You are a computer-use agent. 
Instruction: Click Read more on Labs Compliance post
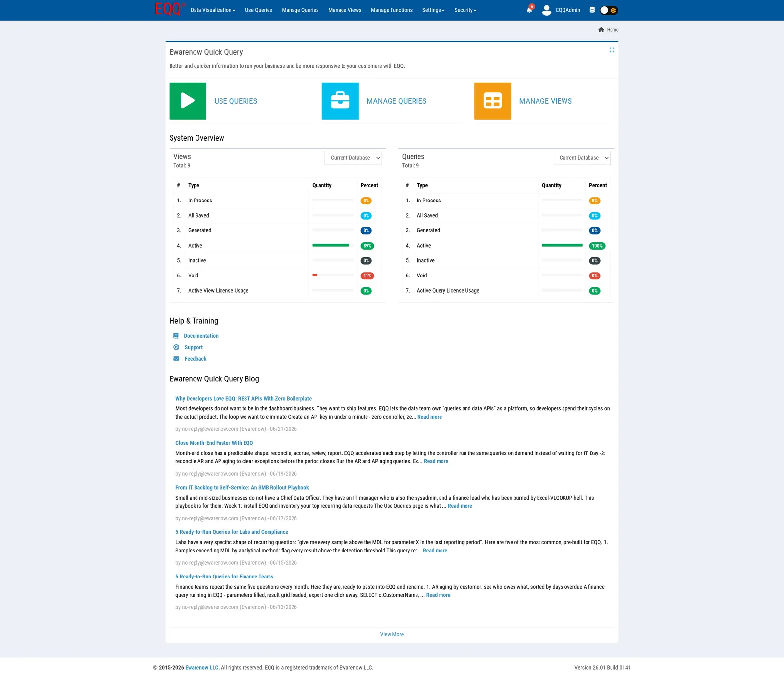(435, 551)
